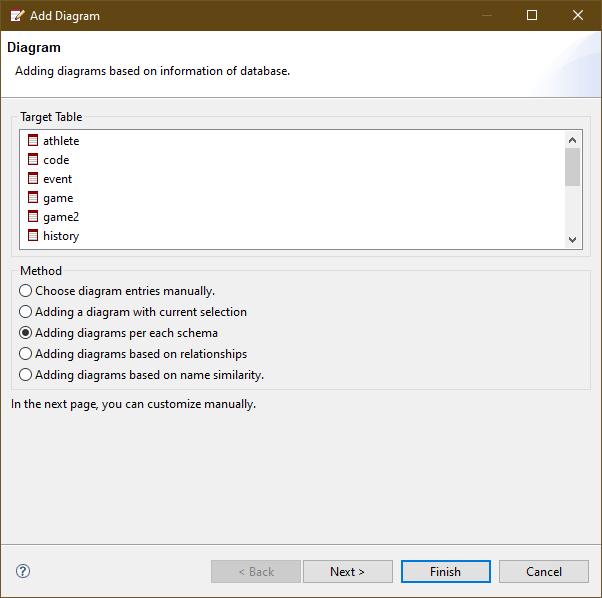Click the table icon beside history
Viewport: 602px width, 598px height.
tap(33, 236)
